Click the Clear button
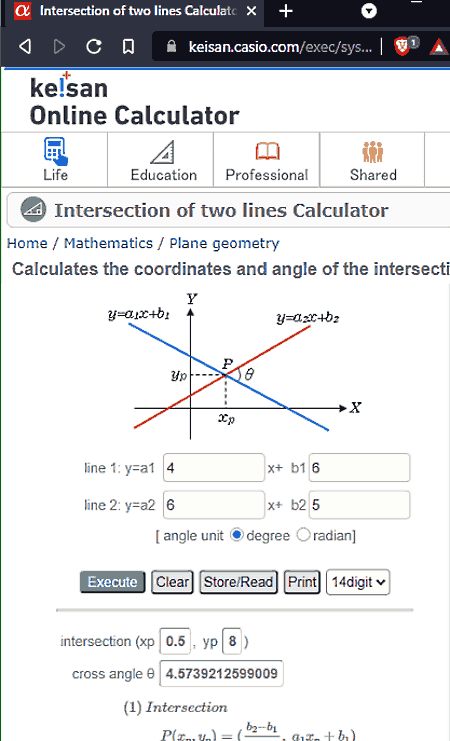This screenshot has width=450, height=741. click(x=172, y=582)
